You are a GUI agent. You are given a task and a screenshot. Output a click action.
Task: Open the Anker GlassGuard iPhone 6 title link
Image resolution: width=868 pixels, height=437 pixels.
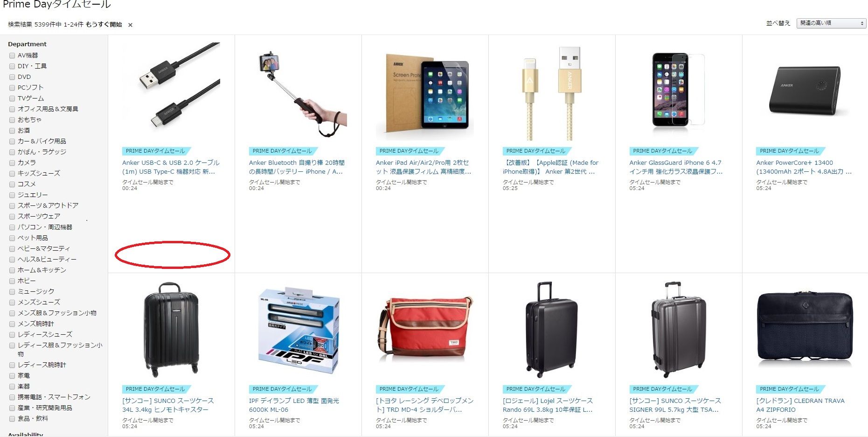[x=676, y=167]
